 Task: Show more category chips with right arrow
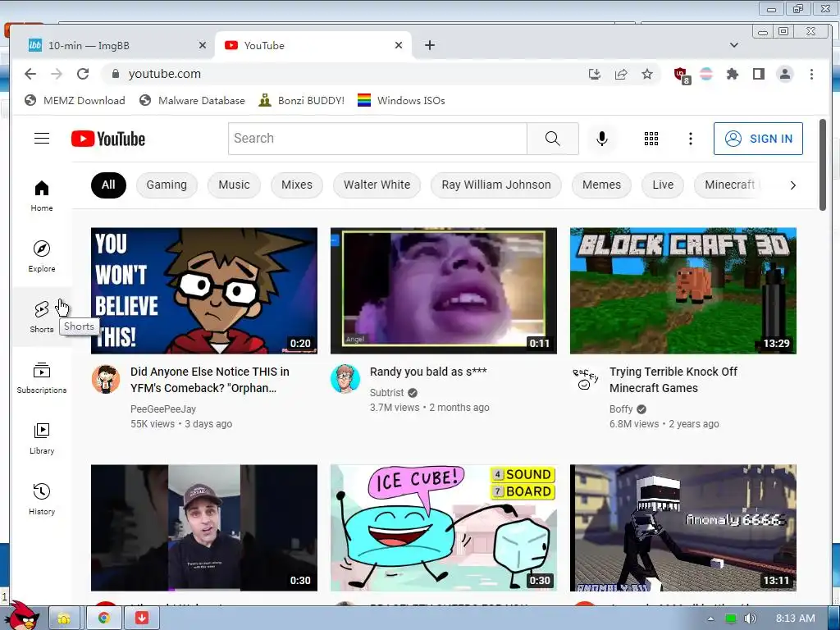click(x=793, y=185)
